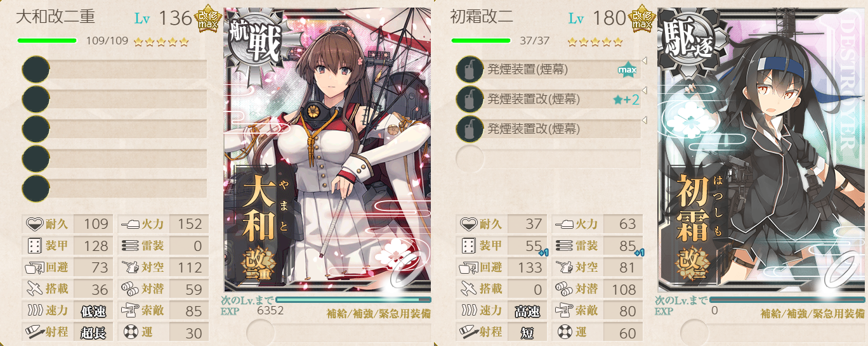Click Hatsushimo's green HP bar

[x=481, y=41]
